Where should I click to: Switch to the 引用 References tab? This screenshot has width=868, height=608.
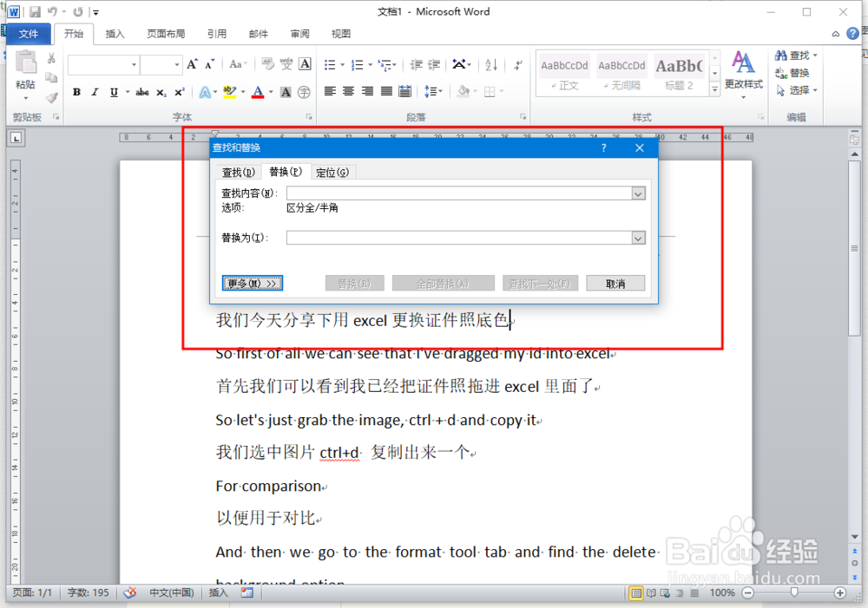216,34
